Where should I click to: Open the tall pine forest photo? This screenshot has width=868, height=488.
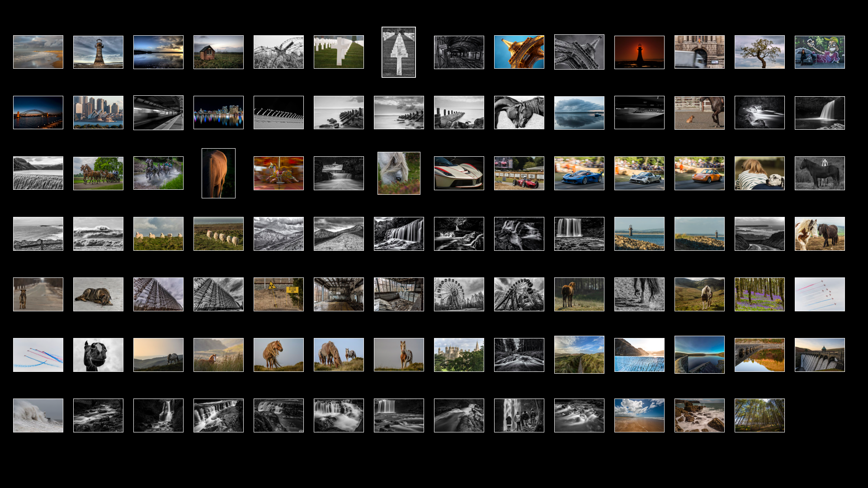click(759, 415)
